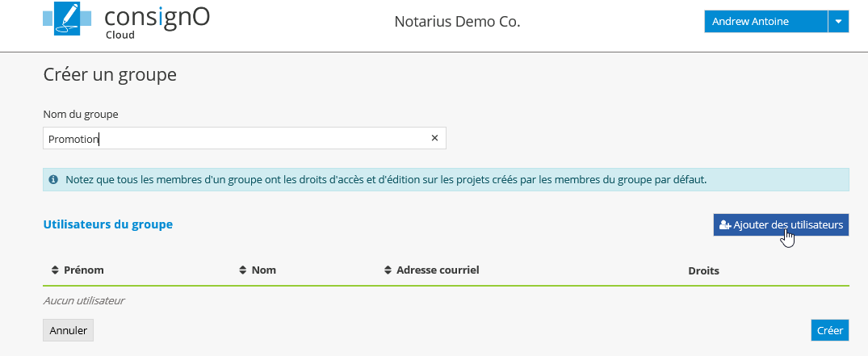Click the Utilisateurs du groupe heading

tap(107, 224)
